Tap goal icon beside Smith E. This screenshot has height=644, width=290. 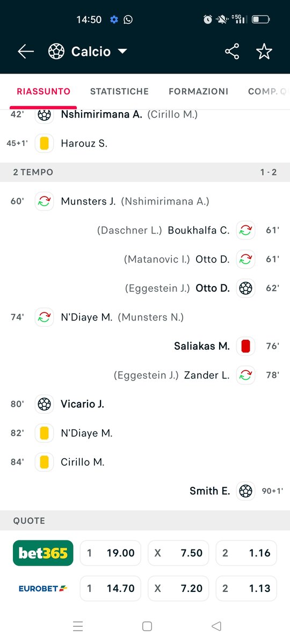click(x=245, y=491)
